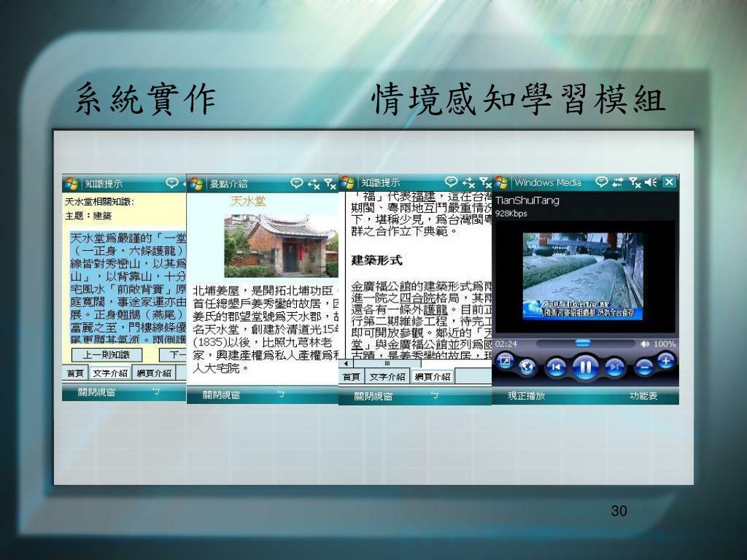The image size is (747, 560).
Task: Click the 建築形式 heading
Action: [376, 260]
